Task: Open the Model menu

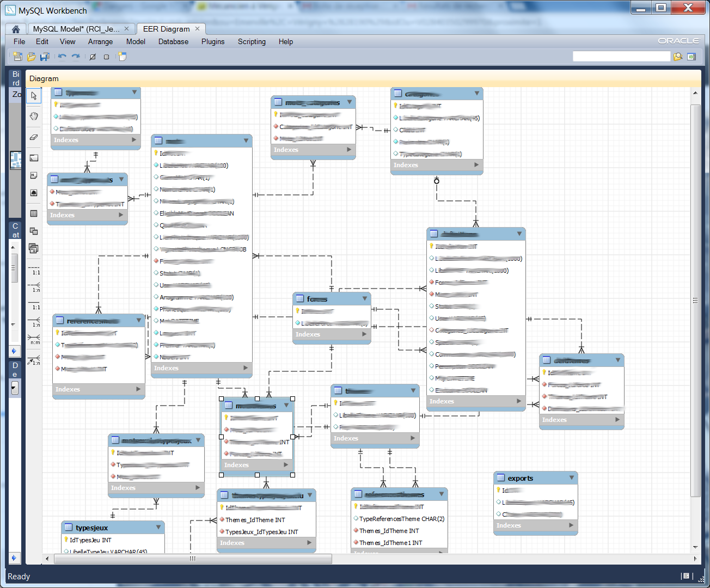Action: [x=136, y=41]
